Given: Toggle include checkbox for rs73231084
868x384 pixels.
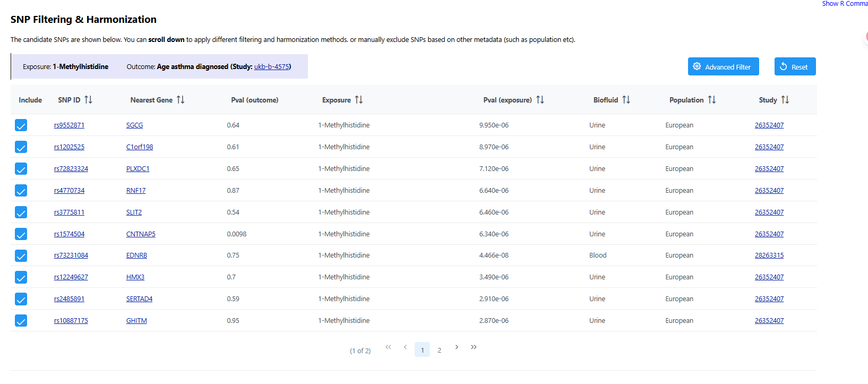Looking at the screenshot, I should click(21, 256).
